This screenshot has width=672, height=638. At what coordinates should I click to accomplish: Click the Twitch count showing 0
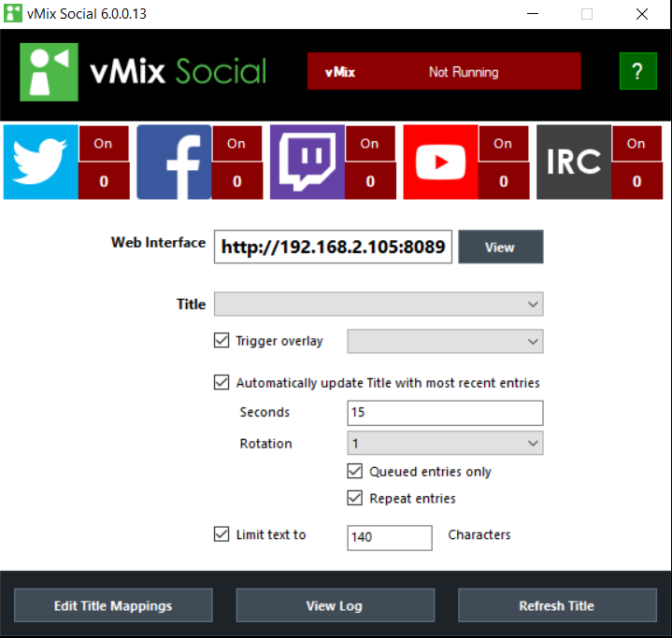pos(371,181)
